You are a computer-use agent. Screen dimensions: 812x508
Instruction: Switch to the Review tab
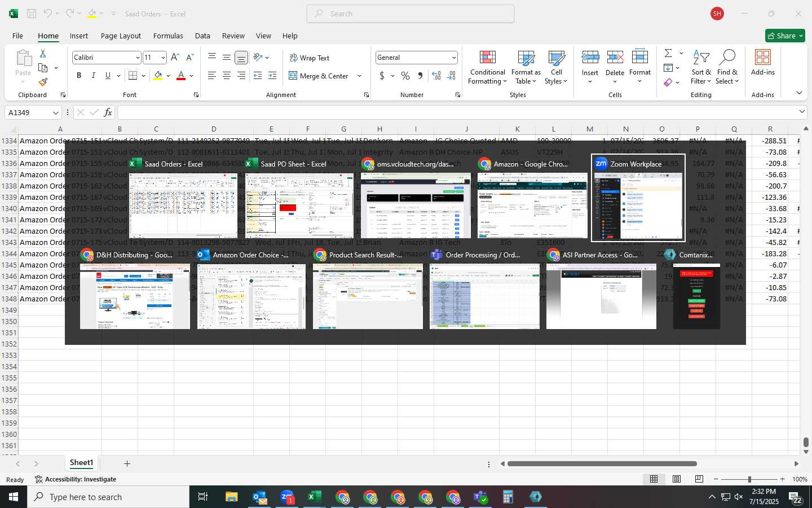[233, 36]
